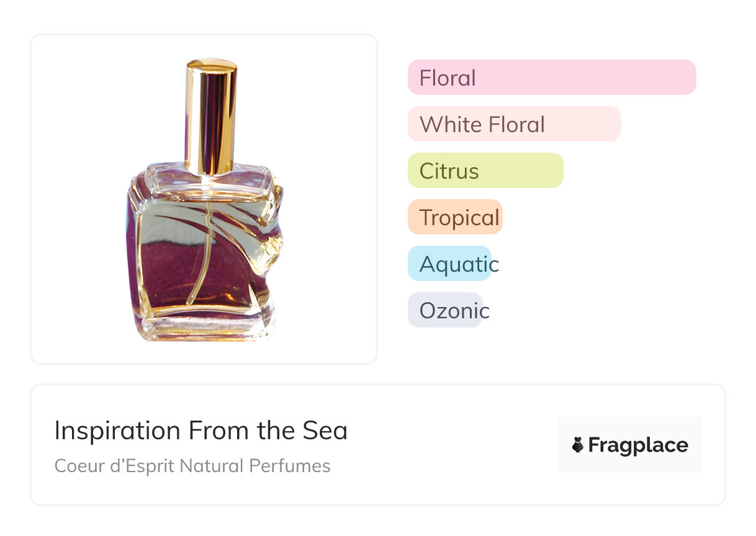
Task: Open Coeur d'Esprit Natural Perfumes brand link
Action: tap(192, 465)
